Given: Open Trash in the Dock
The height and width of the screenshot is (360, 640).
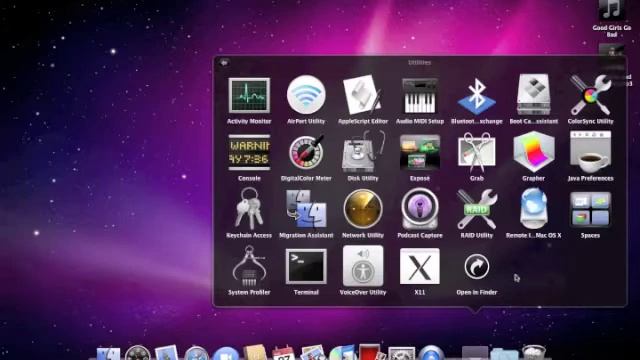Looking at the screenshot, I should (533, 353).
